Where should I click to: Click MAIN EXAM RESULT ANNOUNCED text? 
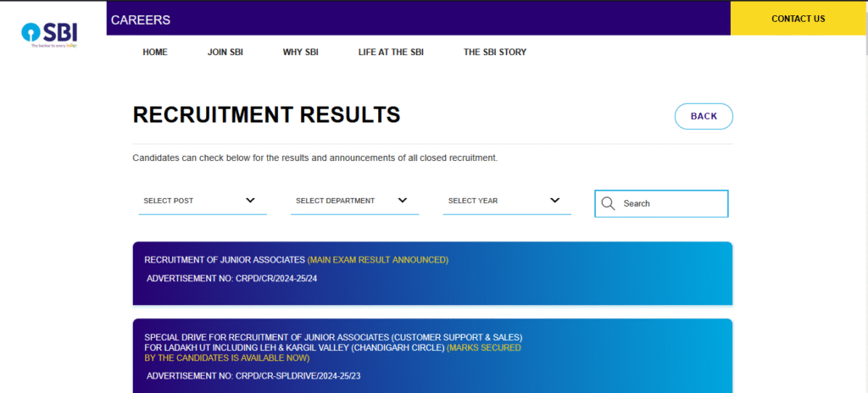tap(378, 260)
